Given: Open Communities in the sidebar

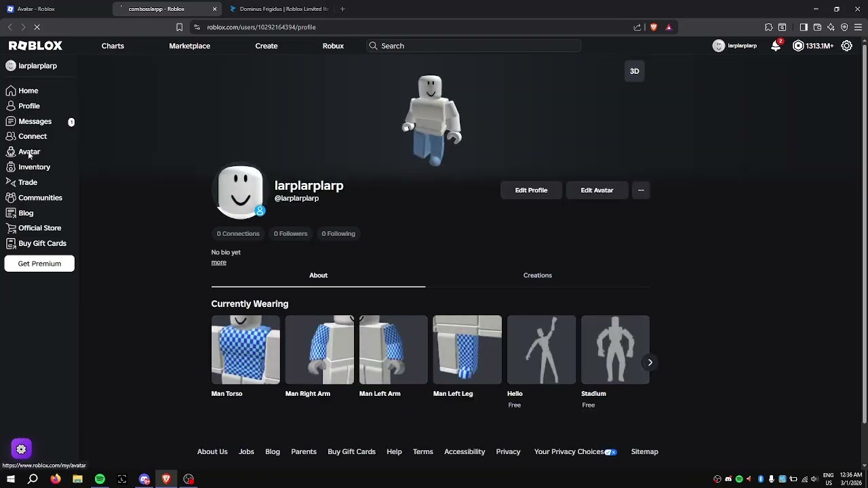Looking at the screenshot, I should click(x=40, y=198).
